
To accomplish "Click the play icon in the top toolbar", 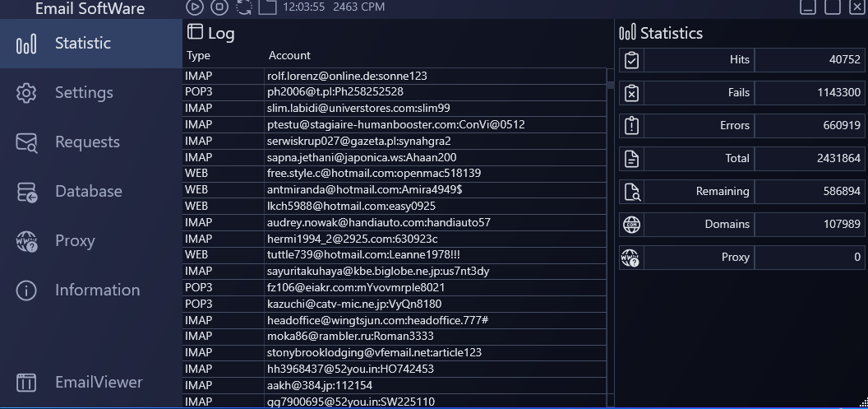I will pyautogui.click(x=194, y=7).
